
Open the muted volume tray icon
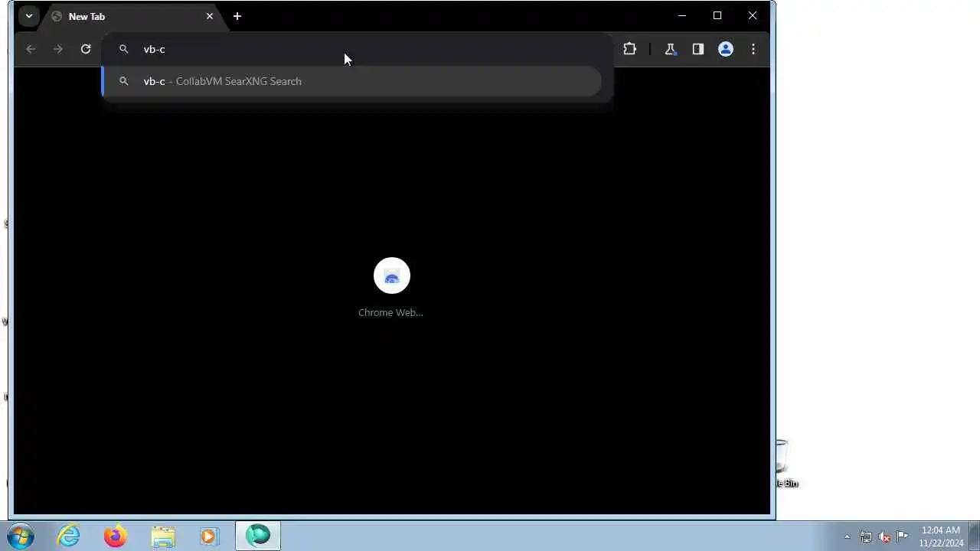[884, 536]
